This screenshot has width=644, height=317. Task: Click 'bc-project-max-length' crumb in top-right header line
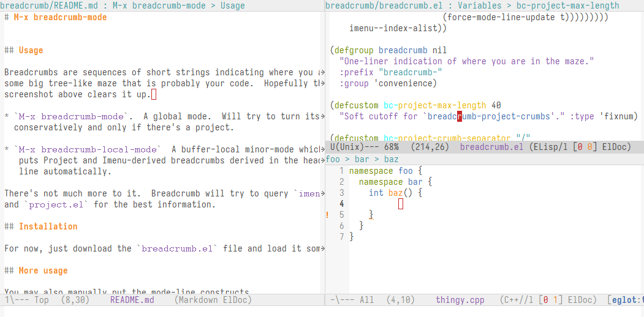[x=568, y=6]
